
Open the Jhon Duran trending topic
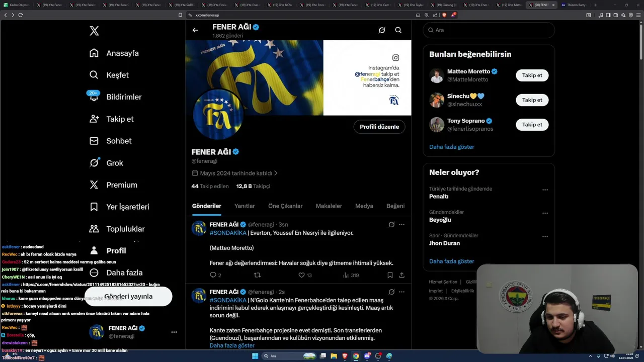coord(444,243)
